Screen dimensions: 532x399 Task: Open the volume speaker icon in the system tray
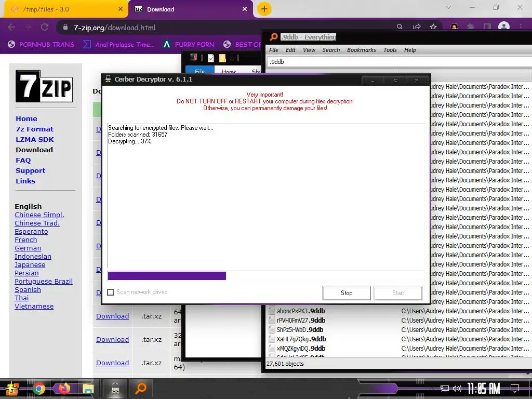pos(457,389)
